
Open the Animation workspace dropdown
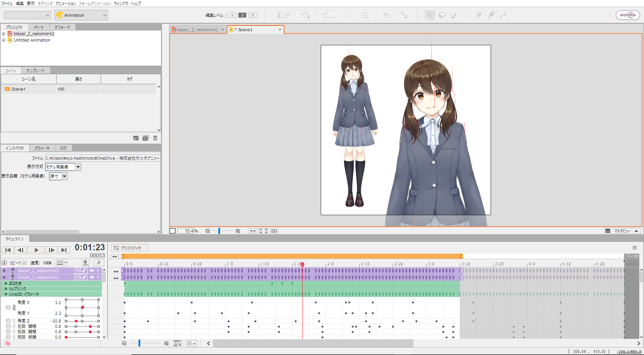81,15
